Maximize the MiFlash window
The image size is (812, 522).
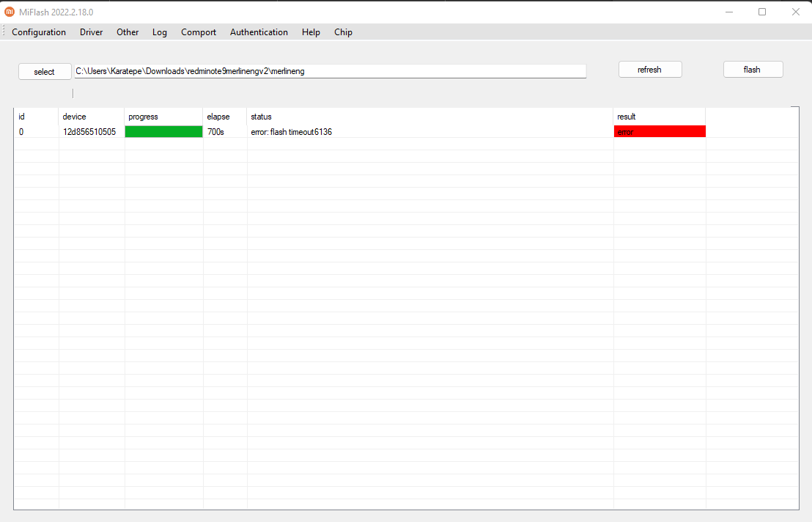[x=762, y=12]
